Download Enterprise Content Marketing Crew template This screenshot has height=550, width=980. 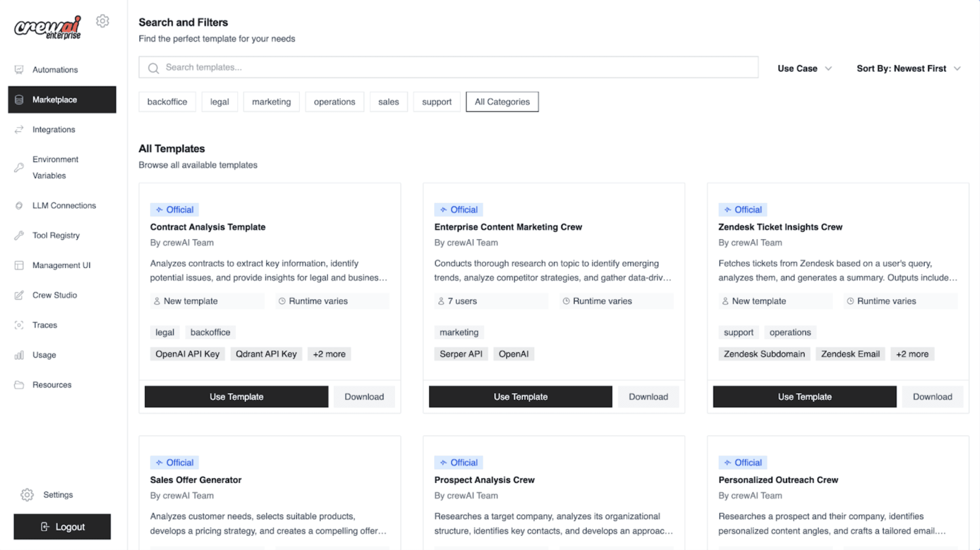(648, 396)
